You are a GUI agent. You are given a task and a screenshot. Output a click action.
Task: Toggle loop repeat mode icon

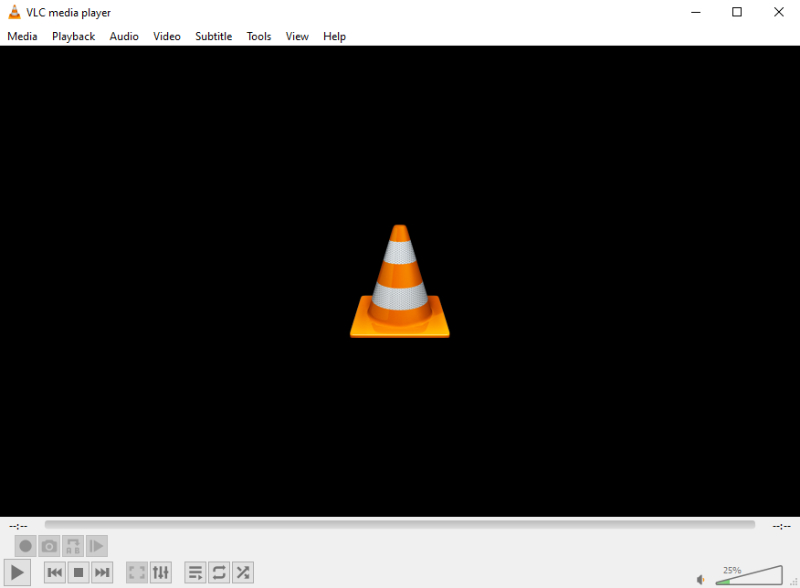[x=219, y=572]
